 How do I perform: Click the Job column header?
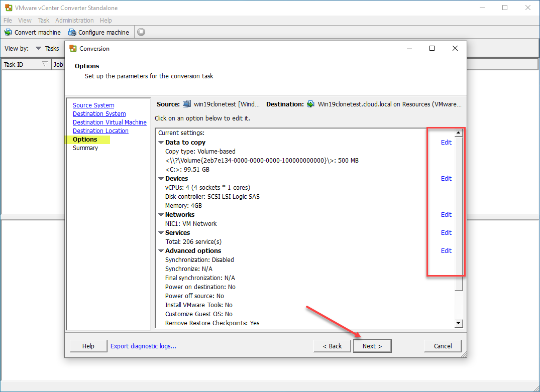pyautogui.click(x=58, y=64)
